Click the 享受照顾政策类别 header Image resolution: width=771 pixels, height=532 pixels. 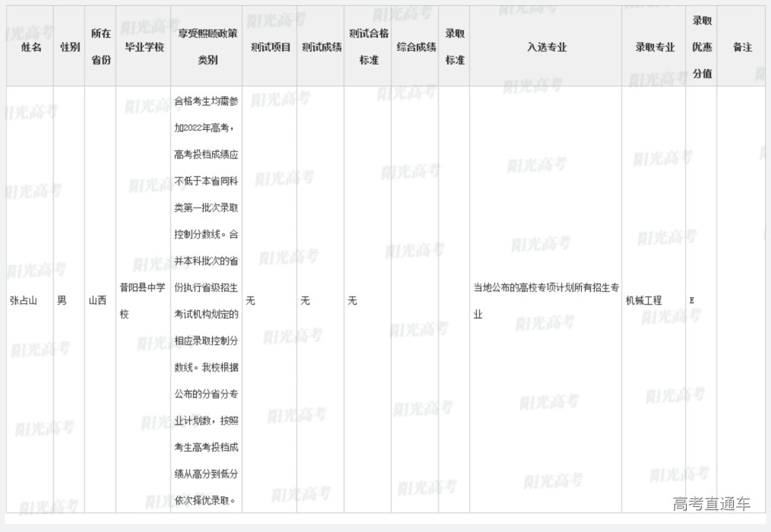coord(207,47)
